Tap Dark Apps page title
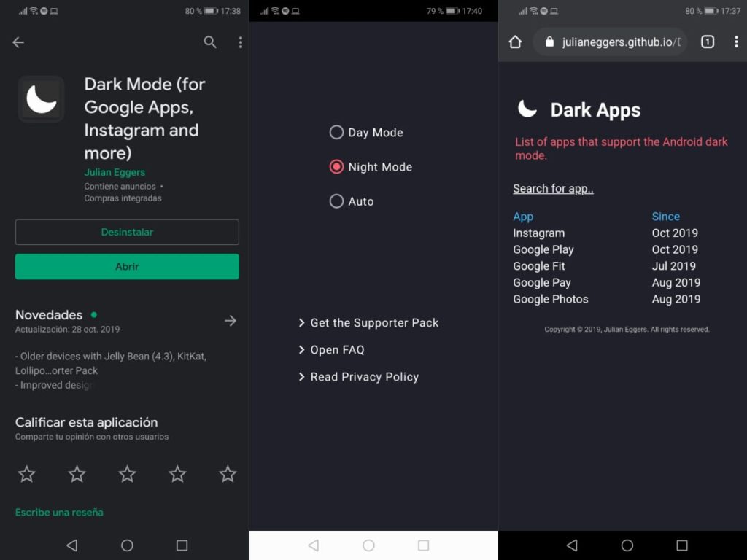Screen dimensions: 747x560 tap(595, 110)
